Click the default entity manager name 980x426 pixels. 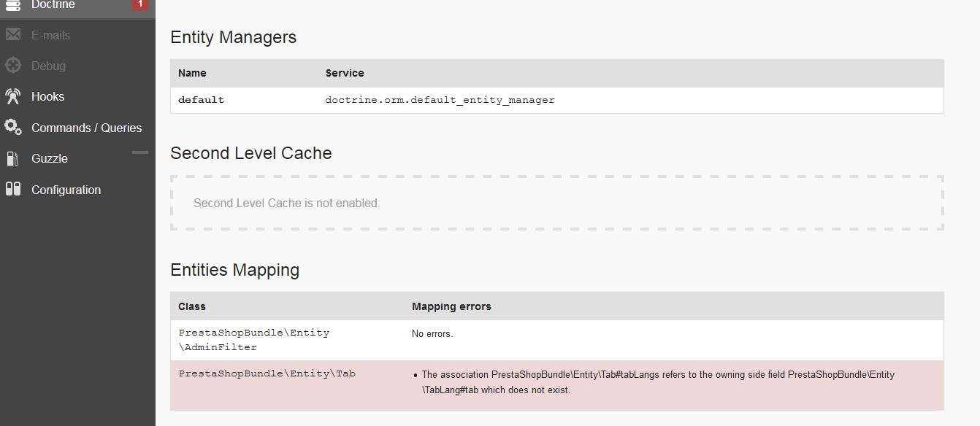click(x=201, y=100)
